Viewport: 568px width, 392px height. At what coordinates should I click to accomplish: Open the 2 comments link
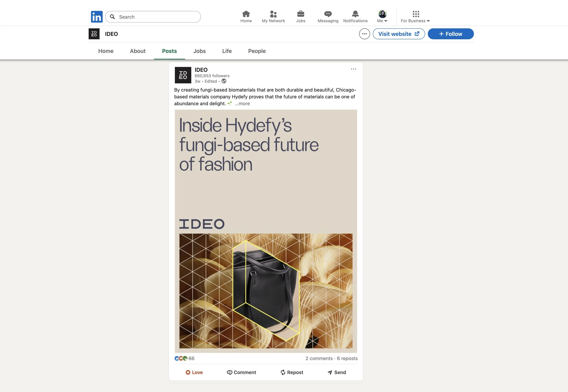[319, 358]
